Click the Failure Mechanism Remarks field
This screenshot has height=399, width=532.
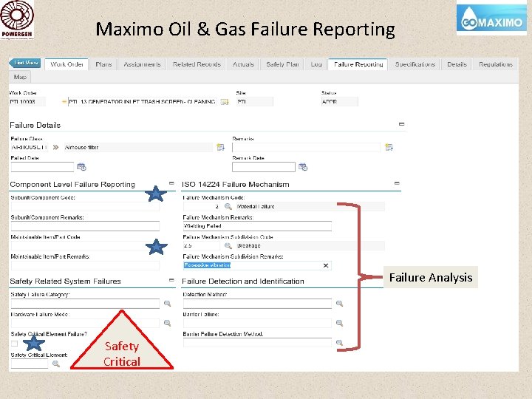[x=257, y=226]
